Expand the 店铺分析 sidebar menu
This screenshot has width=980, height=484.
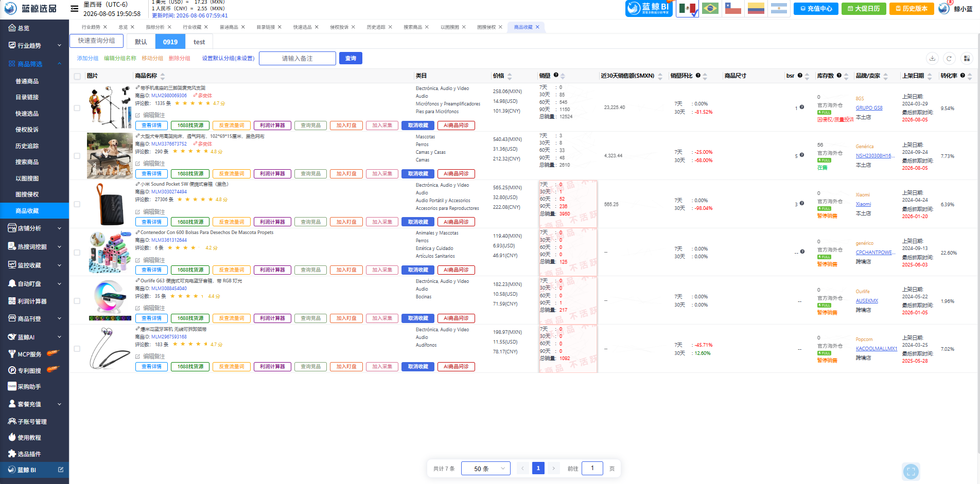click(x=34, y=228)
